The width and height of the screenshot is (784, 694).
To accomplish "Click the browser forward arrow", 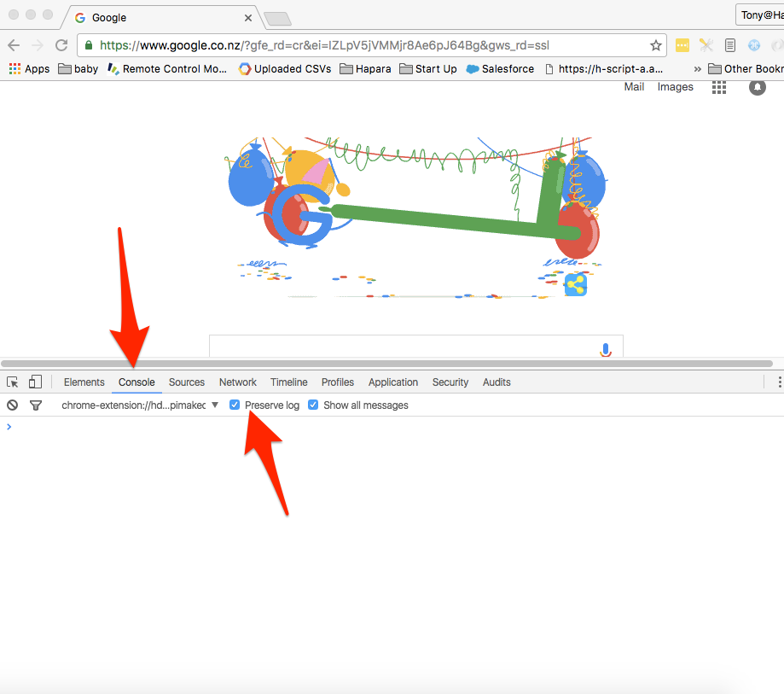I will (38, 45).
